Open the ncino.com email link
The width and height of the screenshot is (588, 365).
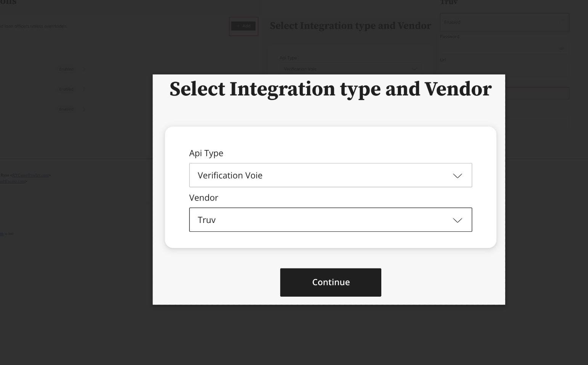pos(13,181)
